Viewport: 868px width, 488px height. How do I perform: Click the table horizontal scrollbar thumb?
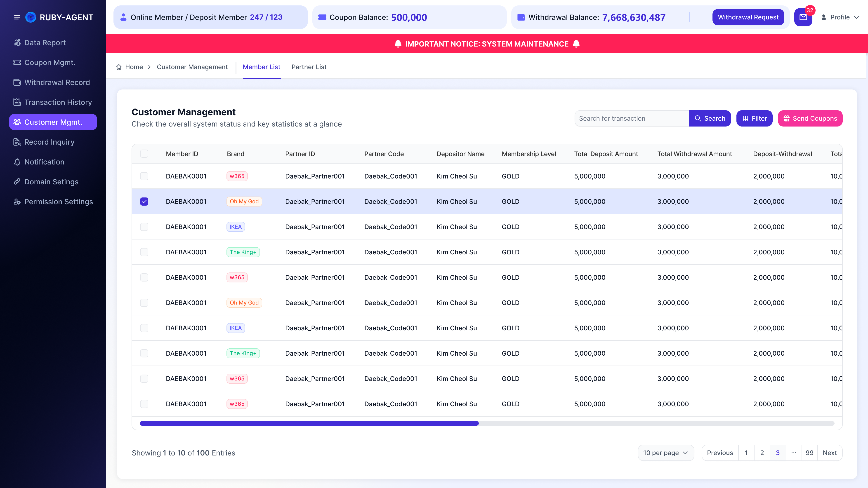click(309, 423)
